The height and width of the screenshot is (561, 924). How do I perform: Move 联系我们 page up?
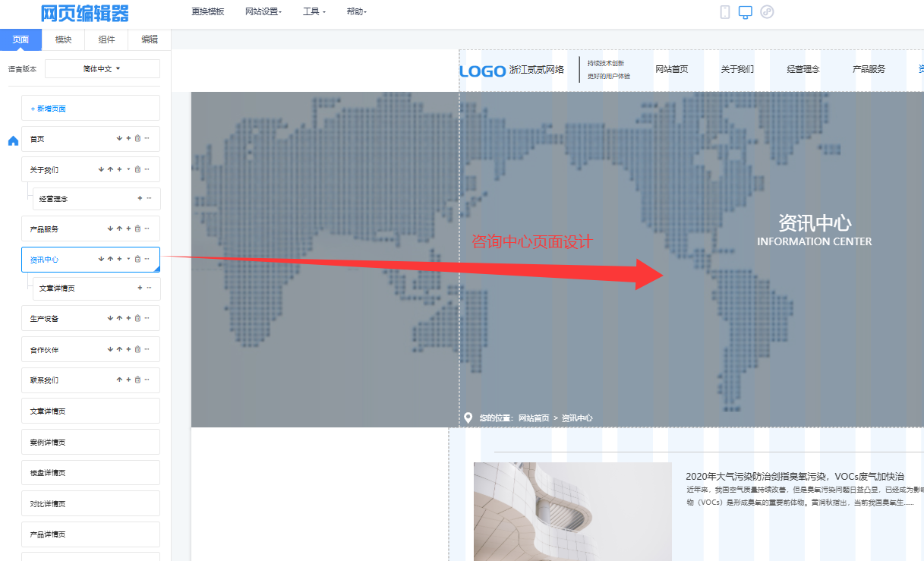pos(119,380)
